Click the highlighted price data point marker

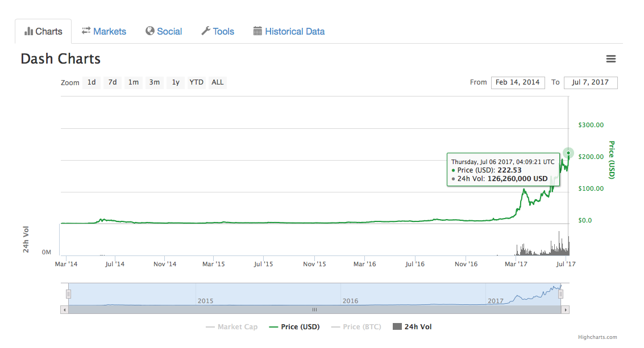point(568,153)
